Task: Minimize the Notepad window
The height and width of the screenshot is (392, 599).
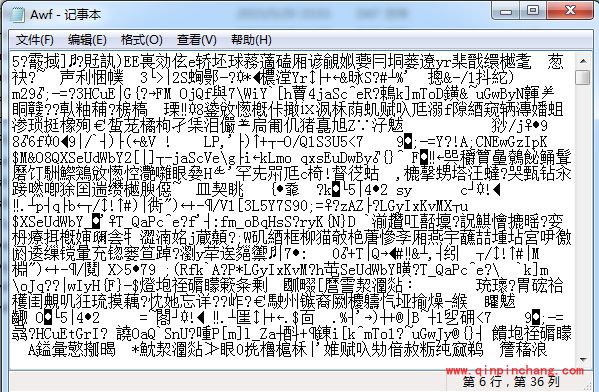Action: (506, 11)
